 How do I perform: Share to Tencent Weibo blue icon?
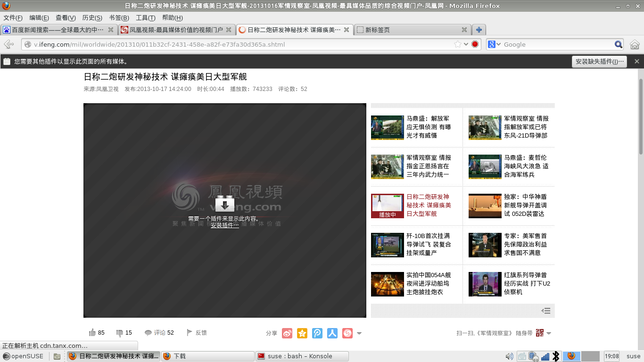click(317, 333)
